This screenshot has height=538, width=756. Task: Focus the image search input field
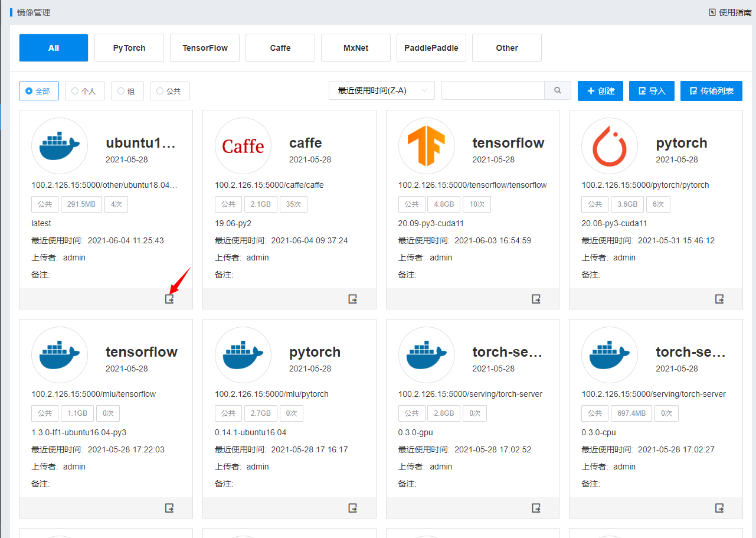click(493, 91)
